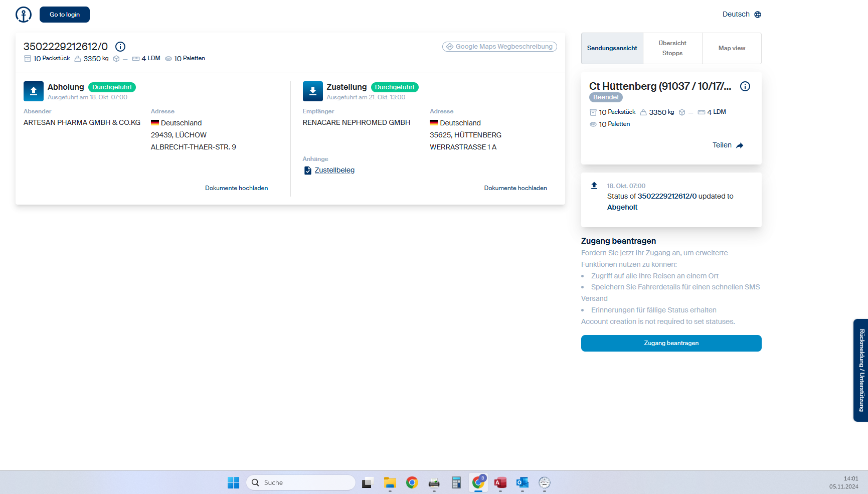868x494 pixels.
Task: Click WERRASTRASSE 1 A address line
Action: click(463, 147)
